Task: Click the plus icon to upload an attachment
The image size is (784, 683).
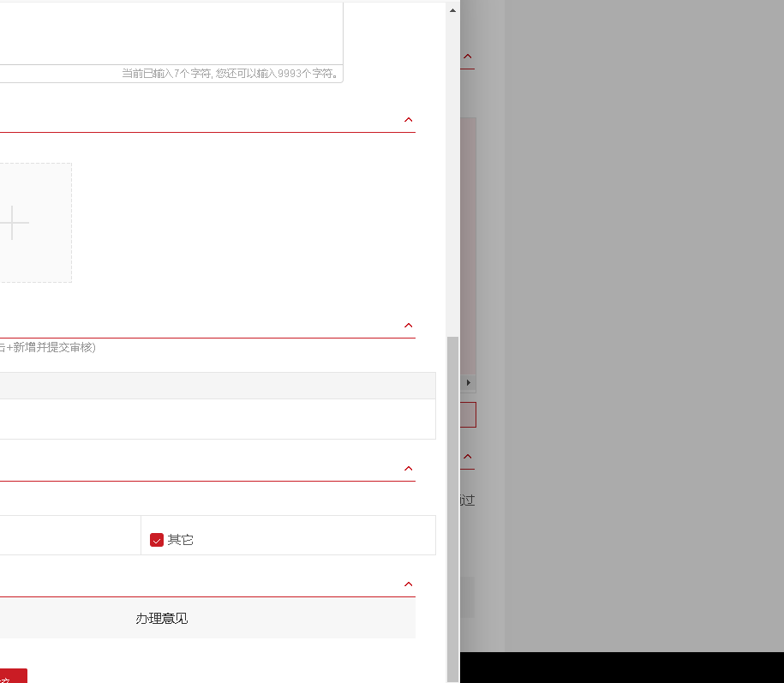Action: click(x=14, y=223)
